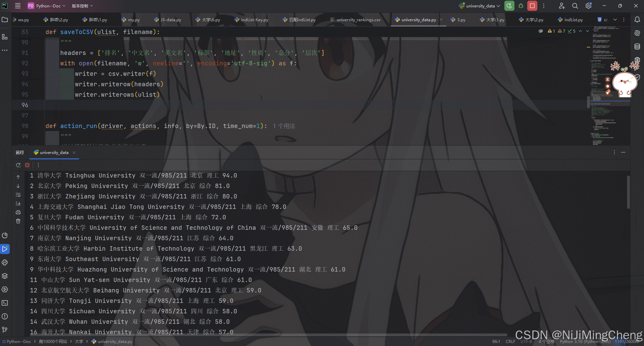The height and width of the screenshot is (346, 644).
Task: Switch to the indList-Key.py tab
Action: (x=251, y=20)
